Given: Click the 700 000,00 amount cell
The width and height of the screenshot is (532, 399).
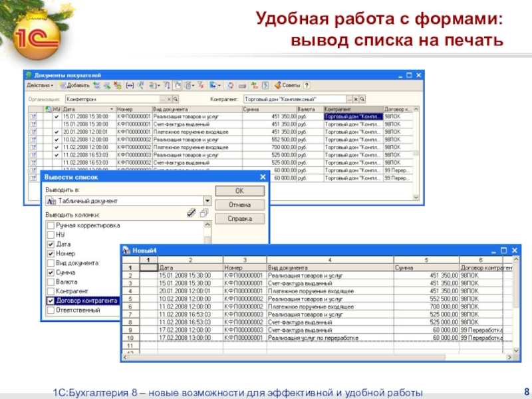Looking at the screenshot, I should 269,147.
